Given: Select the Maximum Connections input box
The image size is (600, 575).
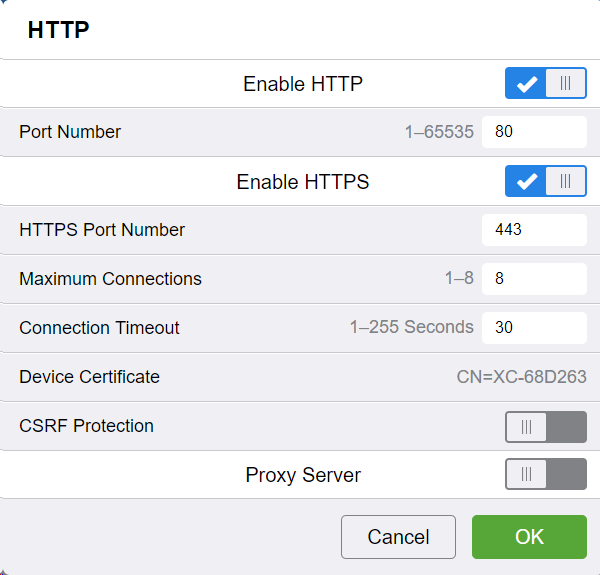Looking at the screenshot, I should (533, 279).
